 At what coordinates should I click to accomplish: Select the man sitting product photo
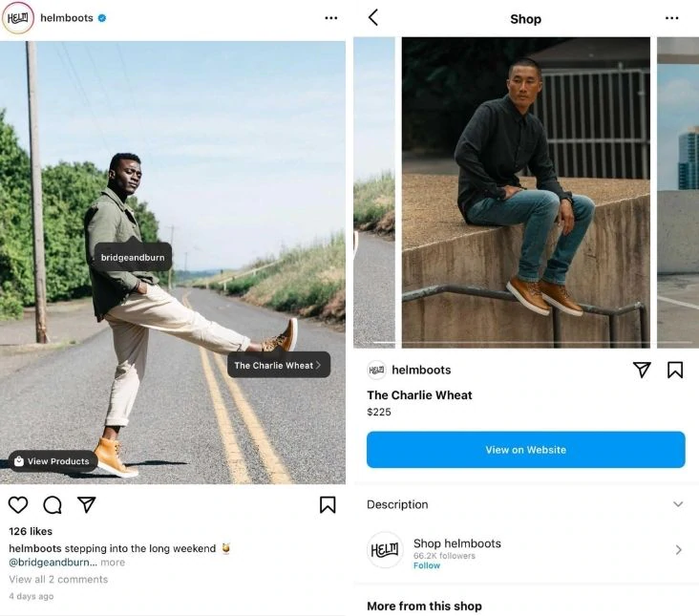pos(525,191)
